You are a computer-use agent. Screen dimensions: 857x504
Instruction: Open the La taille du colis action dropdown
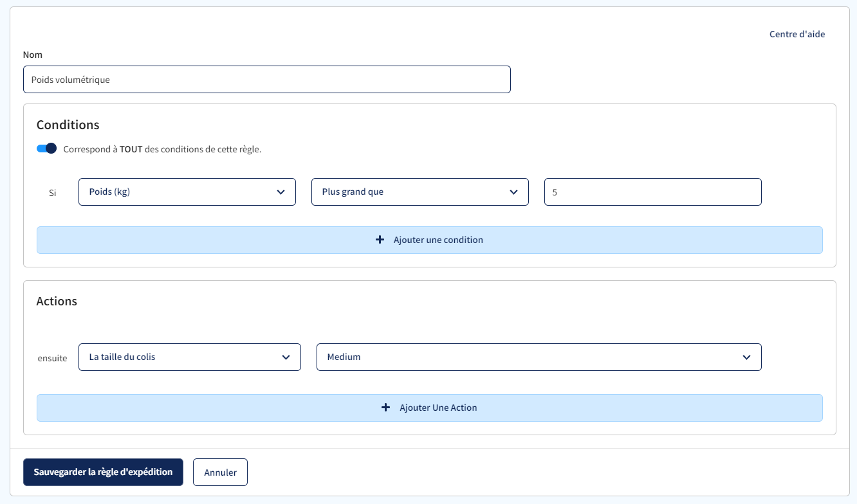point(190,357)
